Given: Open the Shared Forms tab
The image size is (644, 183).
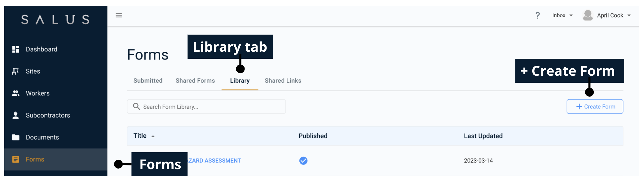Looking at the screenshot, I should tap(195, 81).
